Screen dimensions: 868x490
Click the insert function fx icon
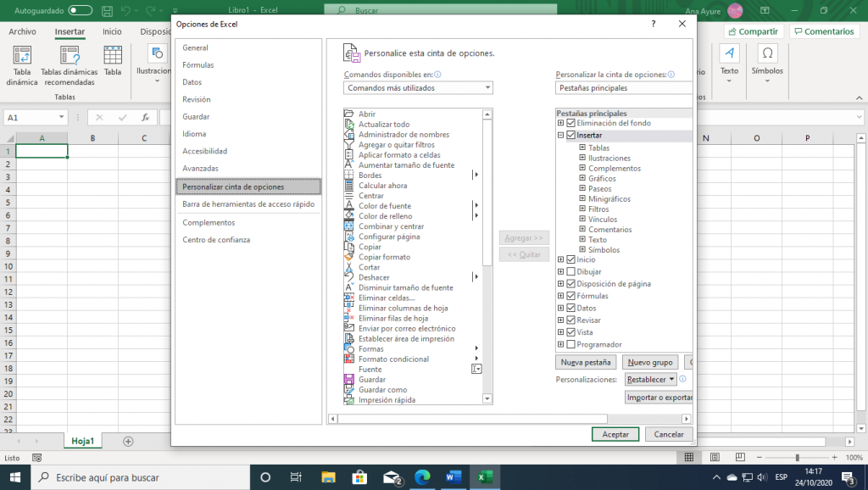pos(146,117)
